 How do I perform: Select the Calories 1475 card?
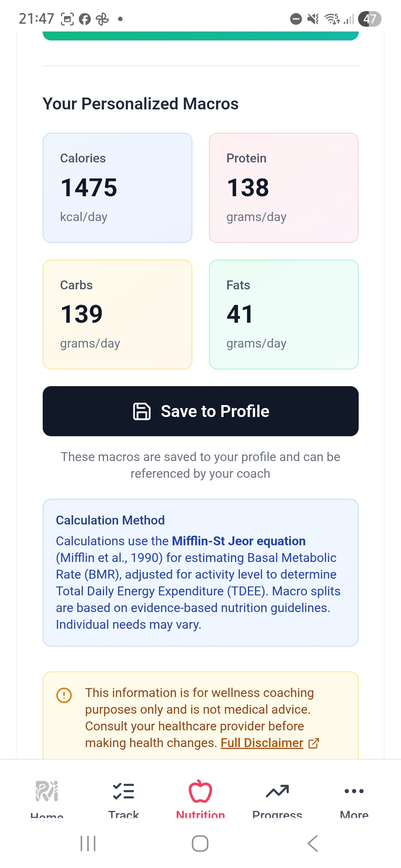117,188
